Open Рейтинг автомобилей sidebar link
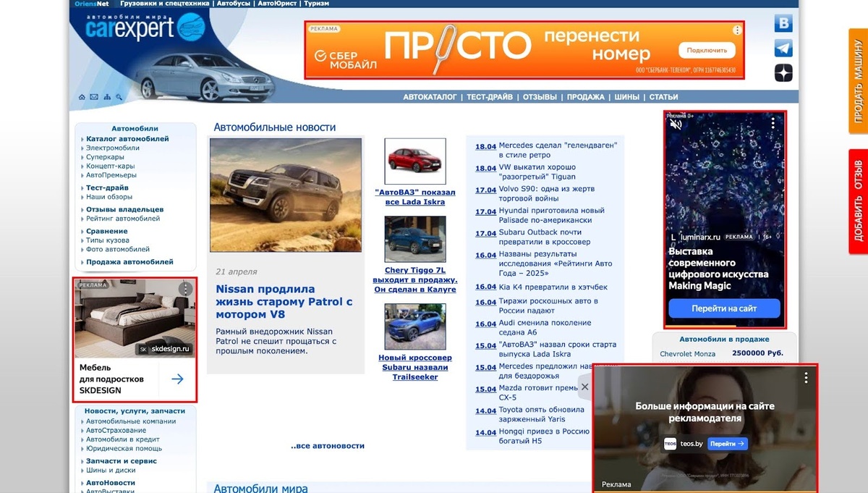The width and height of the screenshot is (868, 493). tap(123, 219)
